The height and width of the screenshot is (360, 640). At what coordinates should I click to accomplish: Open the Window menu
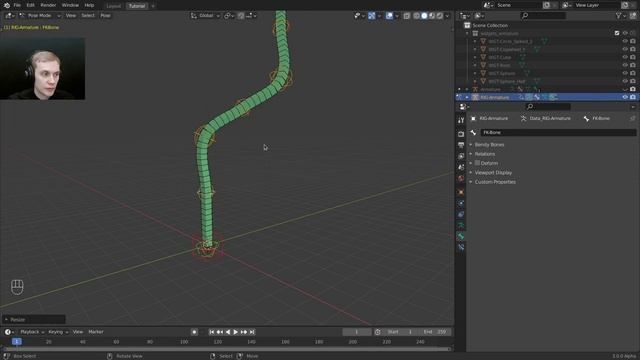[x=70, y=5]
